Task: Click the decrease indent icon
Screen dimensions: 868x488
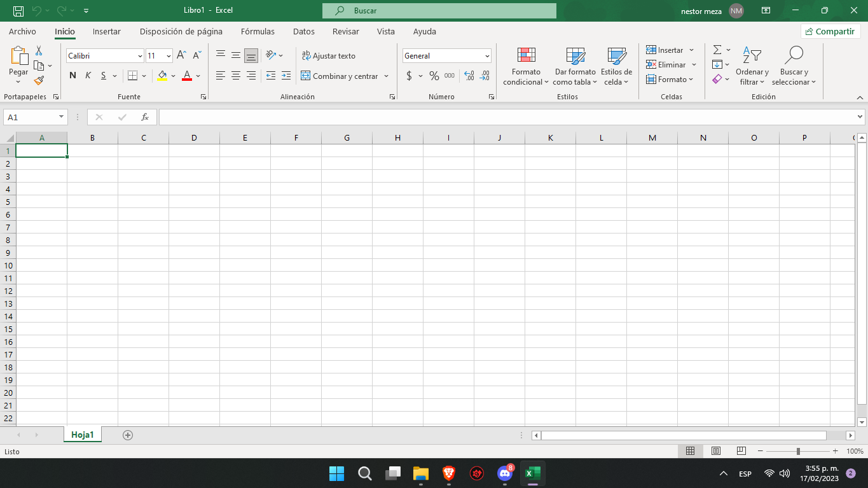Action: click(x=271, y=76)
